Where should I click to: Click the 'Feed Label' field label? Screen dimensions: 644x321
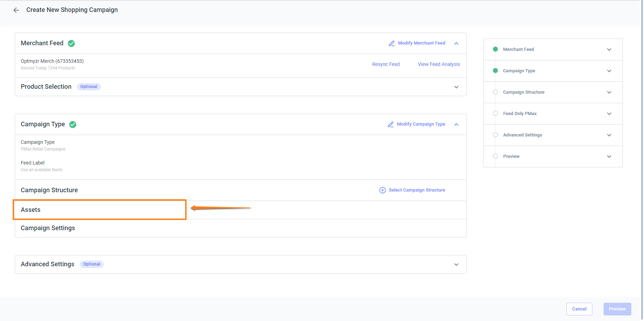[x=33, y=163]
